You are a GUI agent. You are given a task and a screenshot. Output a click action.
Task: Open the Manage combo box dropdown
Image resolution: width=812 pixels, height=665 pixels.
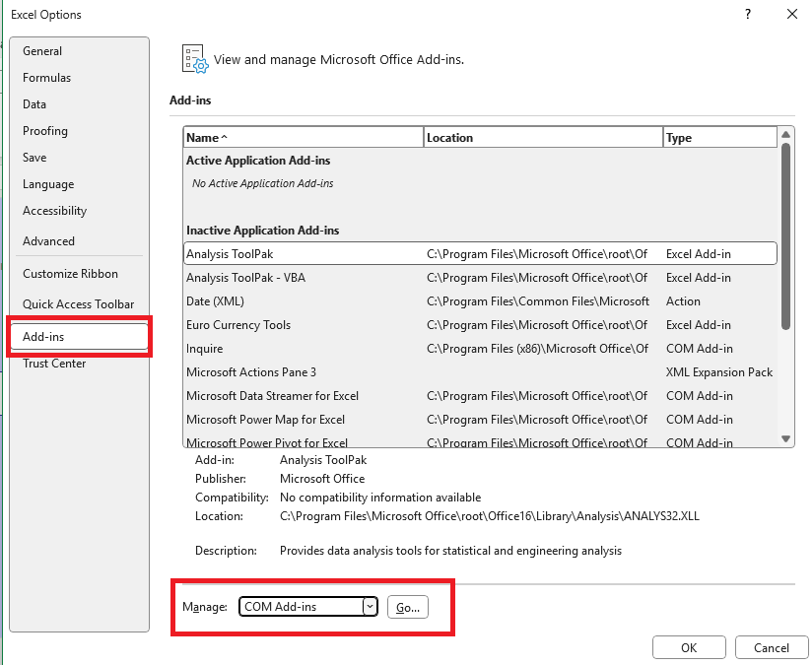[x=370, y=606]
